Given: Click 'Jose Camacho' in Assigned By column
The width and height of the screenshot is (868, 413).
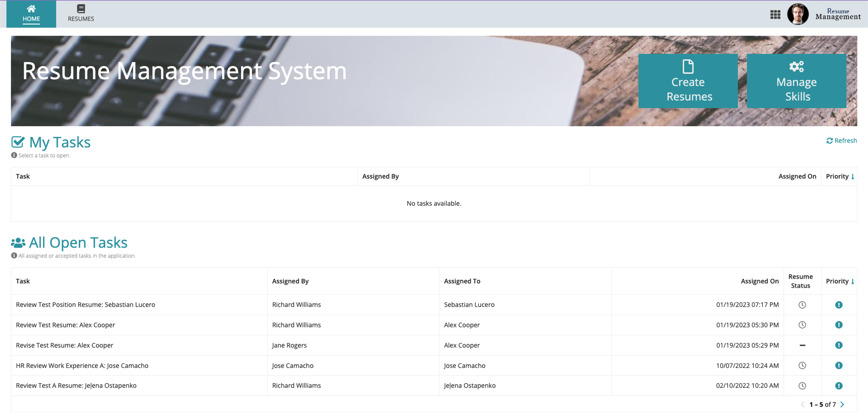Looking at the screenshot, I should [x=292, y=366].
